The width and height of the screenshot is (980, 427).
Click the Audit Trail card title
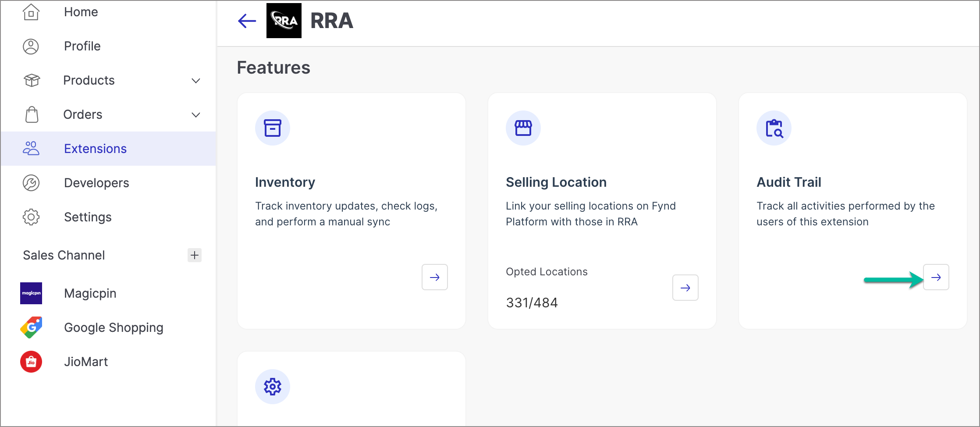(x=789, y=182)
